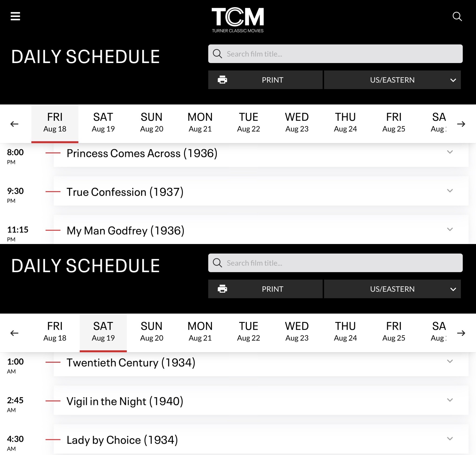Expand True Confession details chevron

(450, 191)
